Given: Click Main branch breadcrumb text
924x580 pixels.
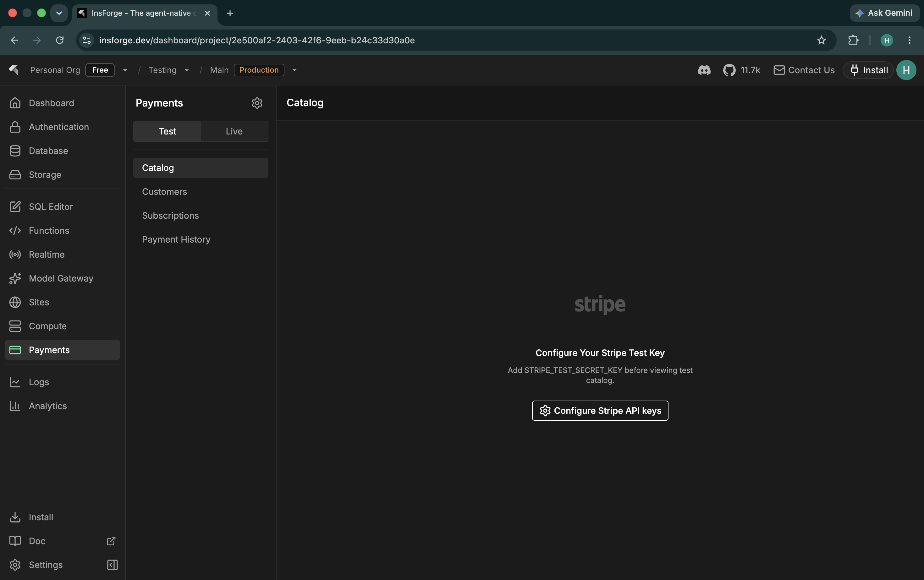Looking at the screenshot, I should [x=219, y=70].
